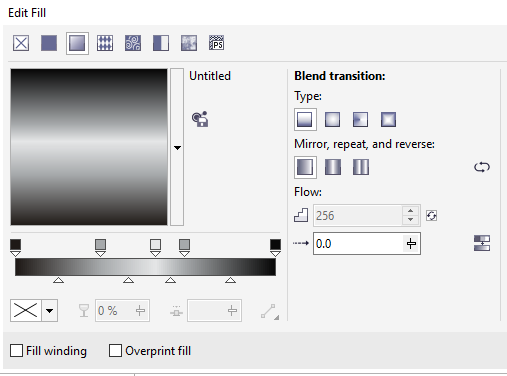Select elliptical fountain fill type
The image size is (507, 376).
click(332, 119)
